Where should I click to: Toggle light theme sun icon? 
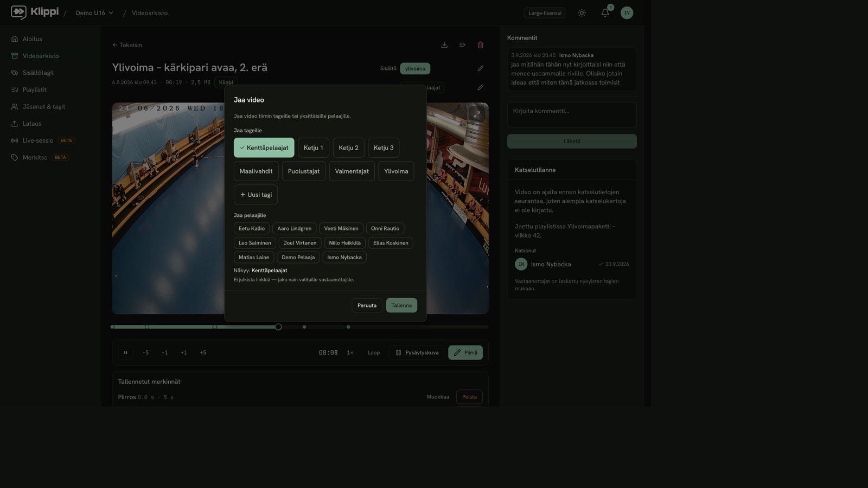click(582, 13)
